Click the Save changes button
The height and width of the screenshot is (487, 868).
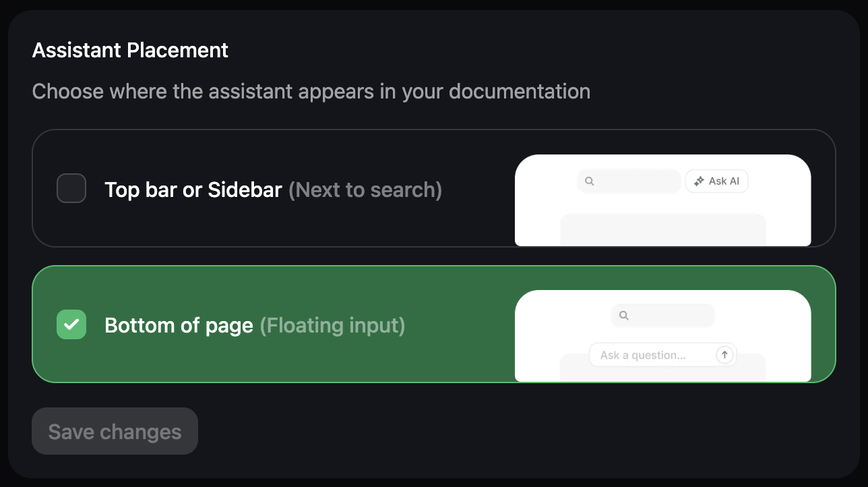coord(115,430)
